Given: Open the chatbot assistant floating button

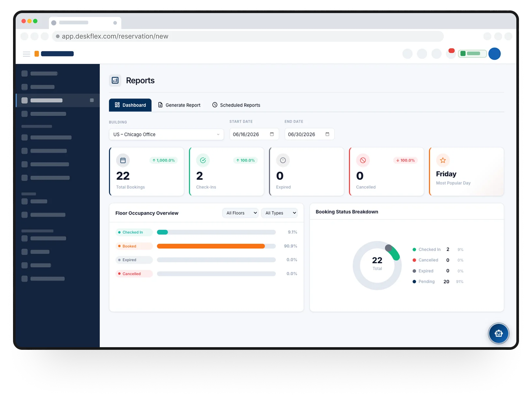Looking at the screenshot, I should 498,333.
